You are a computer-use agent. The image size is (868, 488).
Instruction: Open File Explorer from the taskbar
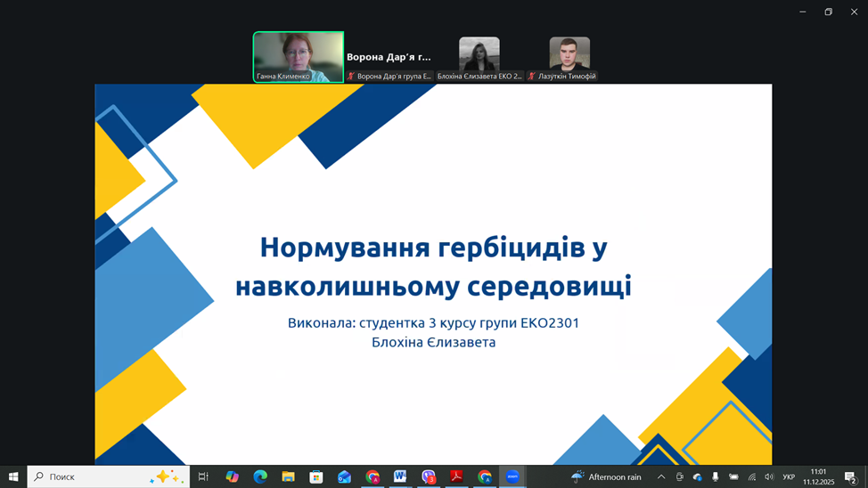(x=288, y=477)
